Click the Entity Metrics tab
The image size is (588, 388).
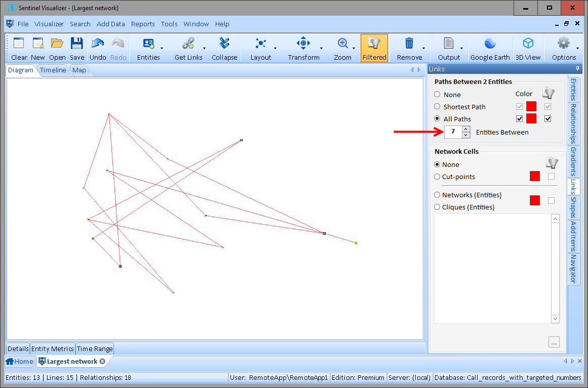[x=52, y=349]
